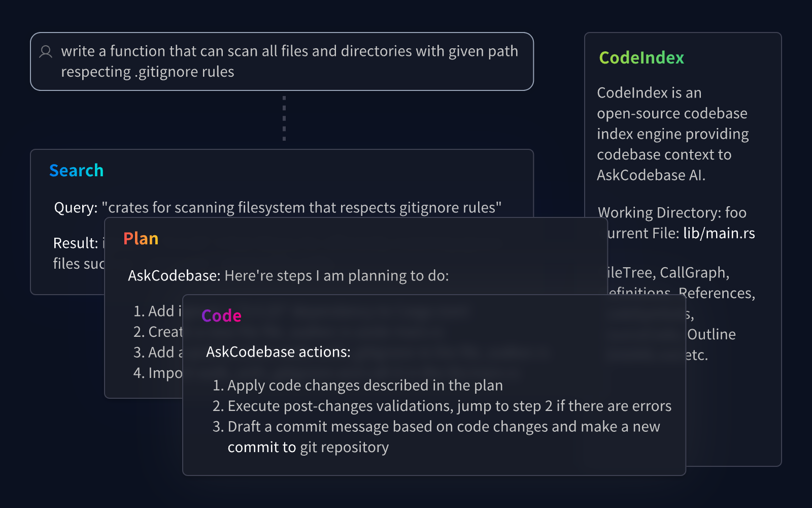Image resolution: width=812 pixels, height=508 pixels.
Task: Select the Search panel heading
Action: coord(76,171)
